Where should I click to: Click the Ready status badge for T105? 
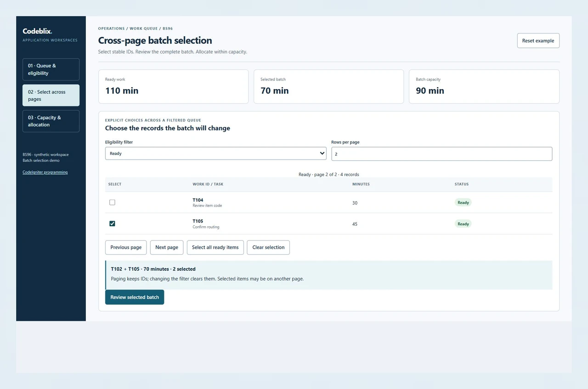coord(463,224)
